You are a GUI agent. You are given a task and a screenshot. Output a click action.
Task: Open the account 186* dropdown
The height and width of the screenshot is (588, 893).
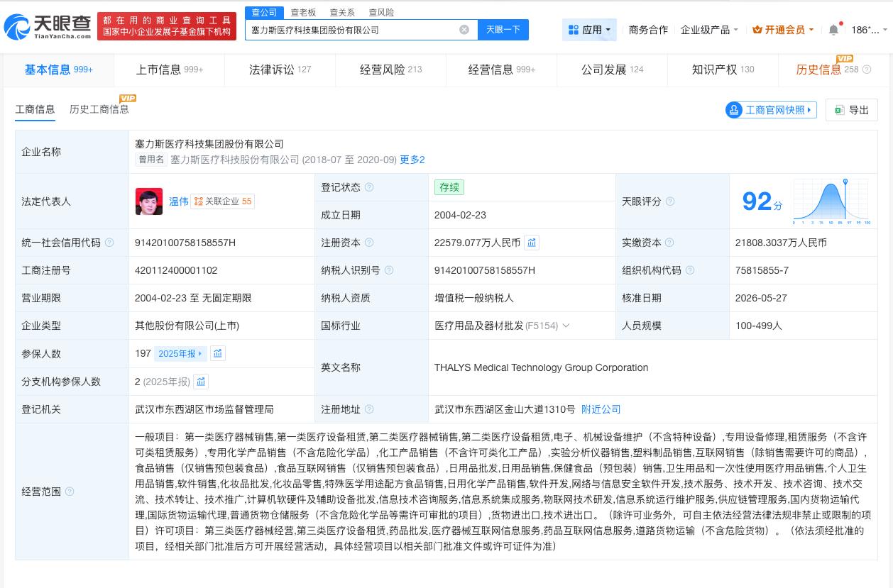[x=869, y=30]
